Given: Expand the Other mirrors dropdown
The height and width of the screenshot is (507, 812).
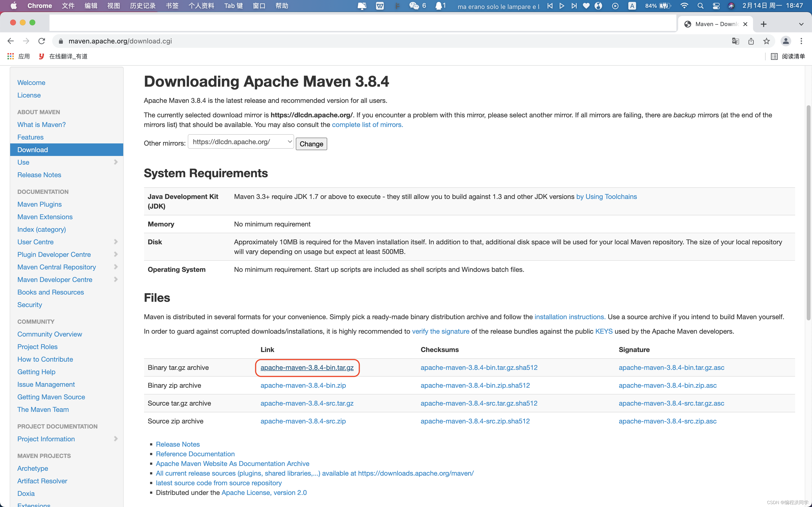Looking at the screenshot, I should pyautogui.click(x=241, y=142).
